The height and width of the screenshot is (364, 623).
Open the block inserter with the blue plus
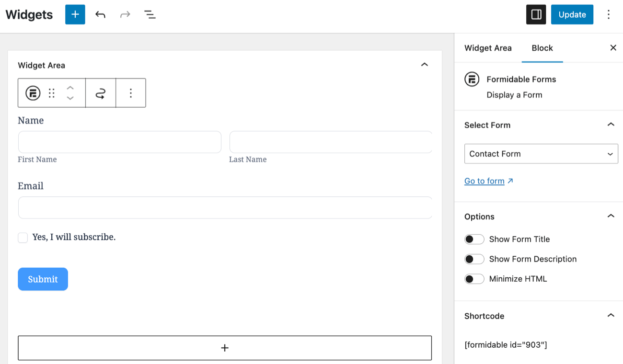click(75, 14)
